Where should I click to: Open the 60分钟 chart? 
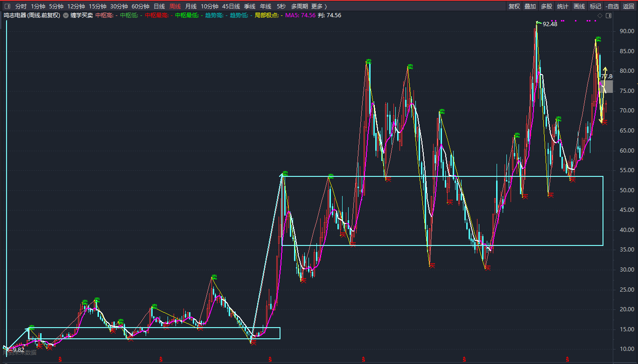tap(140, 7)
